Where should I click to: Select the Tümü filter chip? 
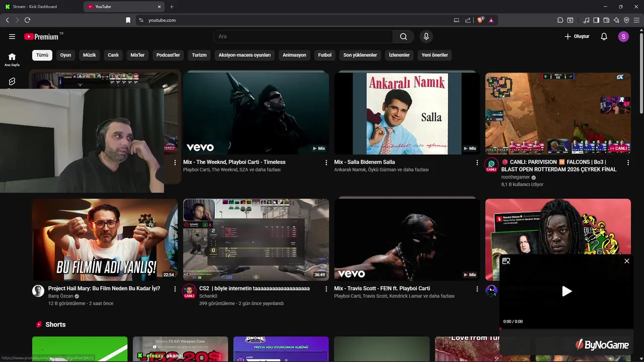(42, 55)
